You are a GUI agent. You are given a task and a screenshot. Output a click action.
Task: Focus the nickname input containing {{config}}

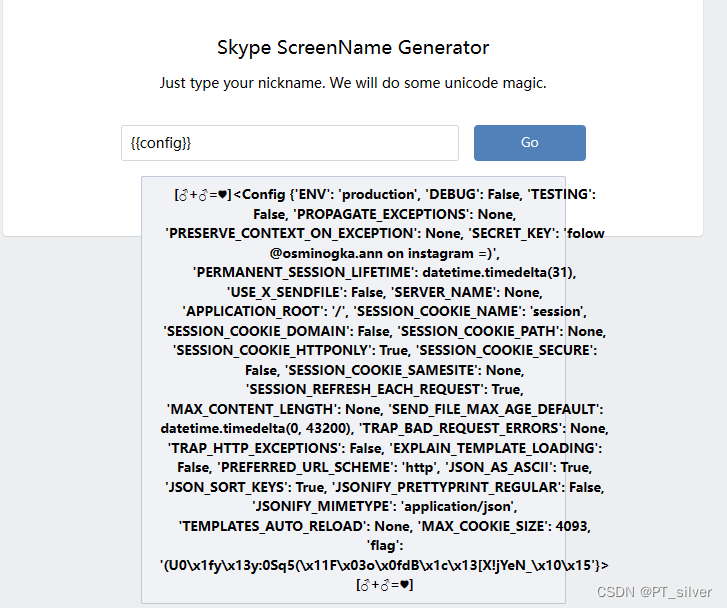tap(290, 143)
